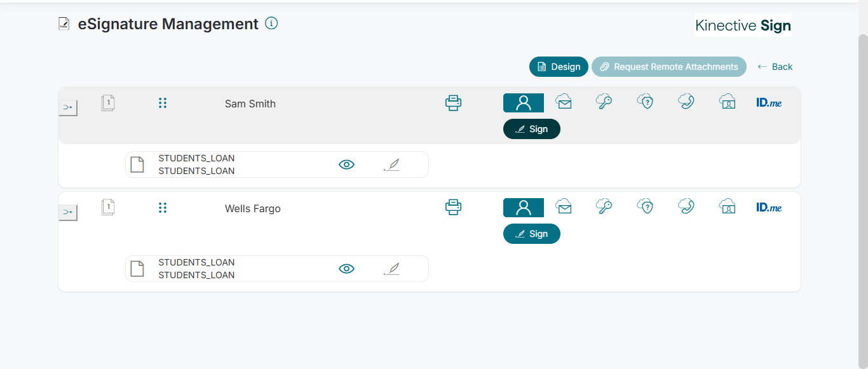Preview Wells Fargo's STUDENTS_LOAN via eye icon
868x369 pixels.
(x=346, y=269)
